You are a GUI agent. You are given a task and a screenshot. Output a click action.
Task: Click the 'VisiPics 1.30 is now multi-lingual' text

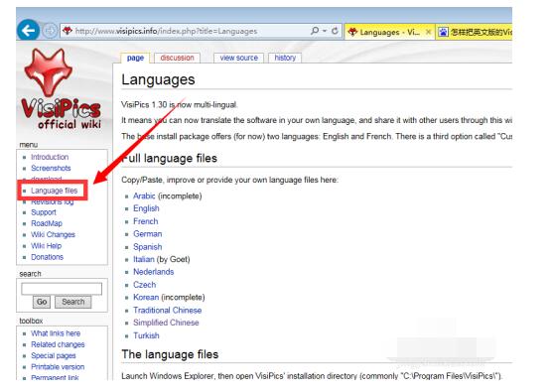point(179,105)
